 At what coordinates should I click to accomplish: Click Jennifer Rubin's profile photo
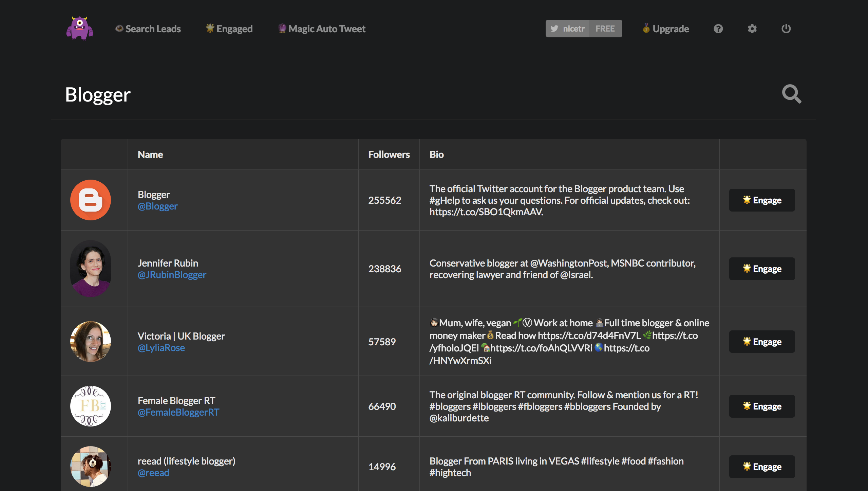(91, 269)
